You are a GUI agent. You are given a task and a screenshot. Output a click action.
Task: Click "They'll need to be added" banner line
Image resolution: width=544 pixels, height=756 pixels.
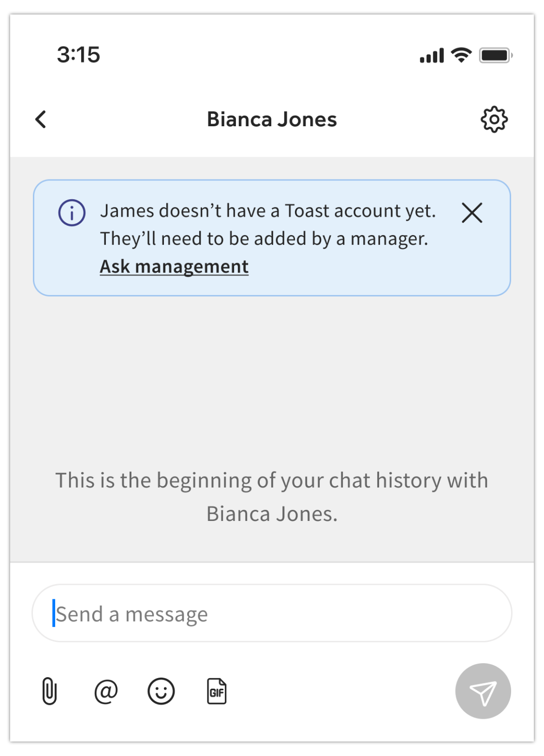point(264,239)
